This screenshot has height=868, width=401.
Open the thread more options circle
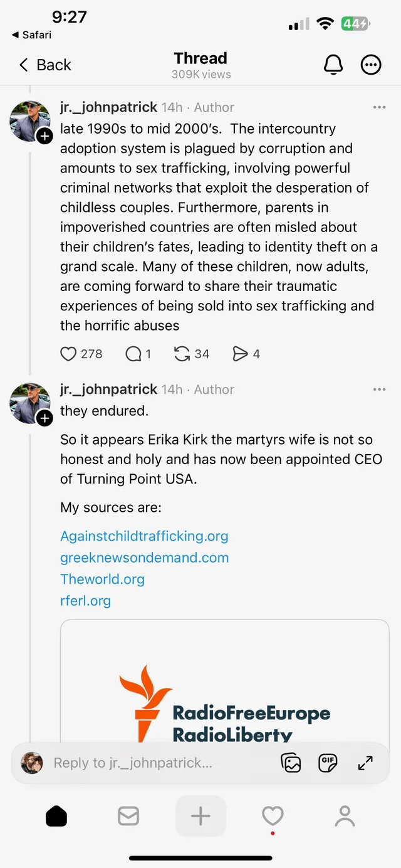371,65
